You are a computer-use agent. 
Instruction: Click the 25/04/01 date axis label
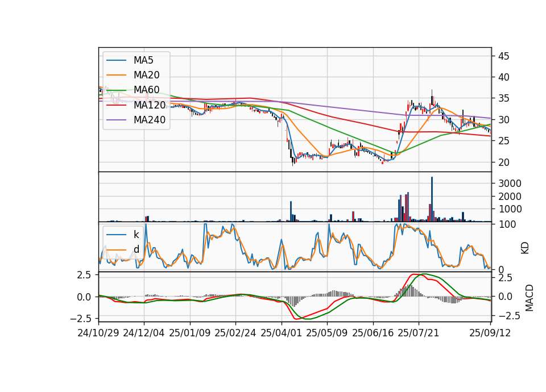pos(281,333)
